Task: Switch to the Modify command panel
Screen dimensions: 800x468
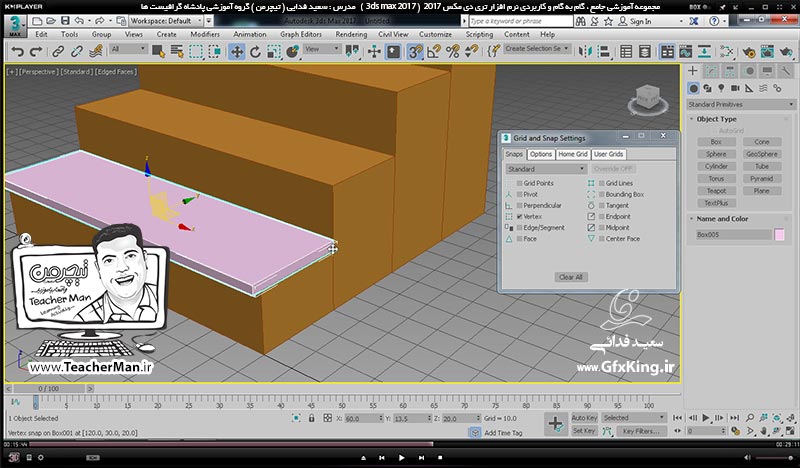Action: pos(711,71)
